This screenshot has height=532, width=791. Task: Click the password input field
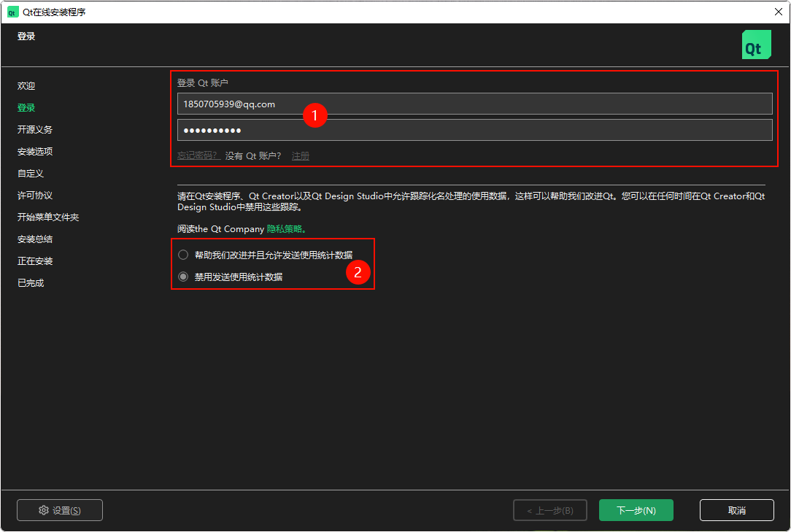coord(474,130)
